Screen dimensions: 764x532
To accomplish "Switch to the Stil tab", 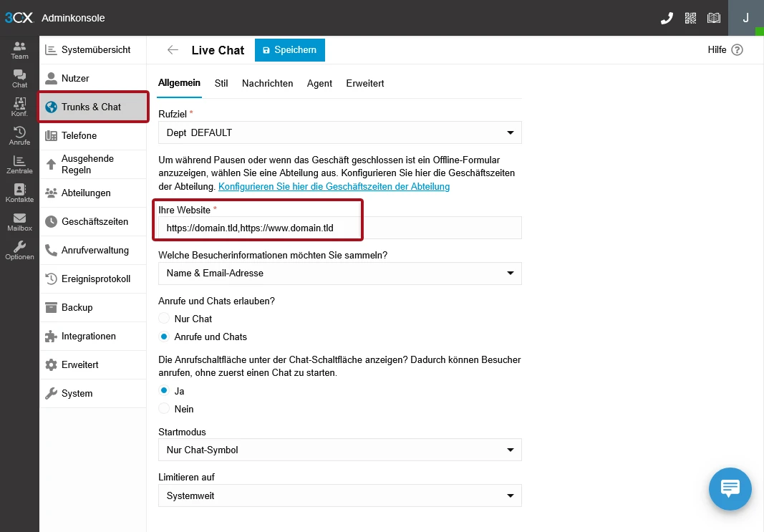I will pos(221,83).
